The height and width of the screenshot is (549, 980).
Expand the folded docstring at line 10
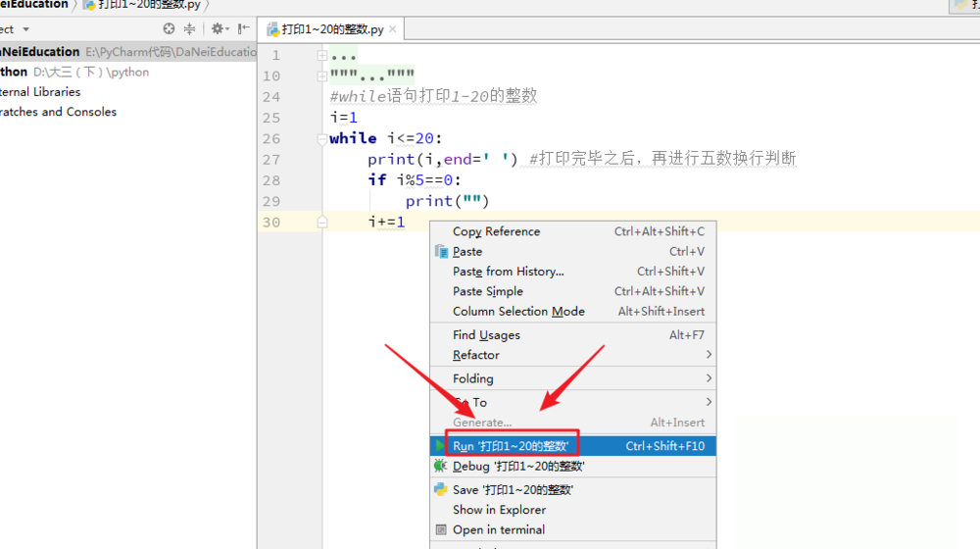click(321, 76)
